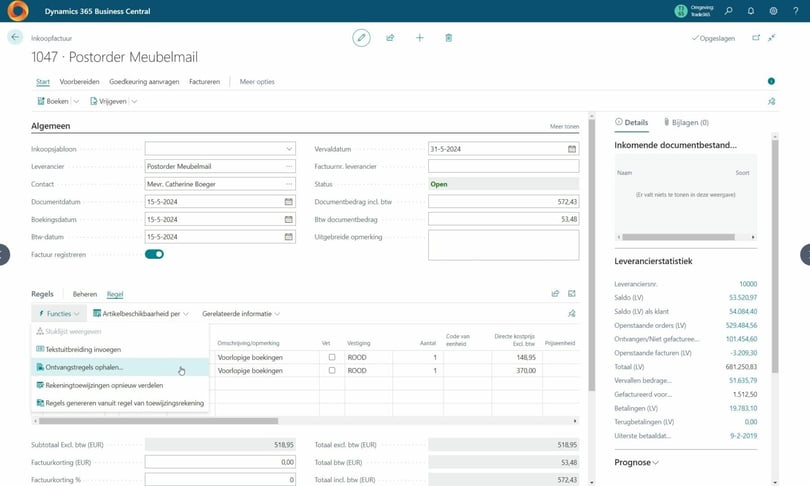
Task: Open Btw-datum calendar picker
Action: tap(289, 237)
